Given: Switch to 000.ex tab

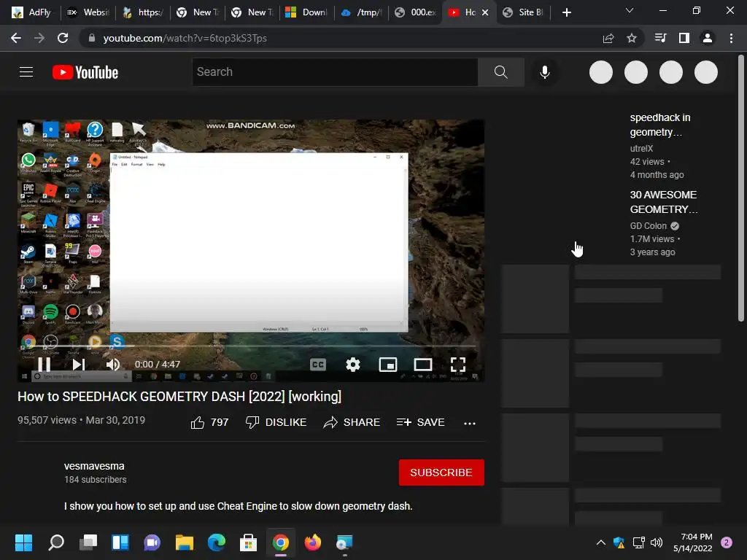Looking at the screenshot, I should [416, 12].
